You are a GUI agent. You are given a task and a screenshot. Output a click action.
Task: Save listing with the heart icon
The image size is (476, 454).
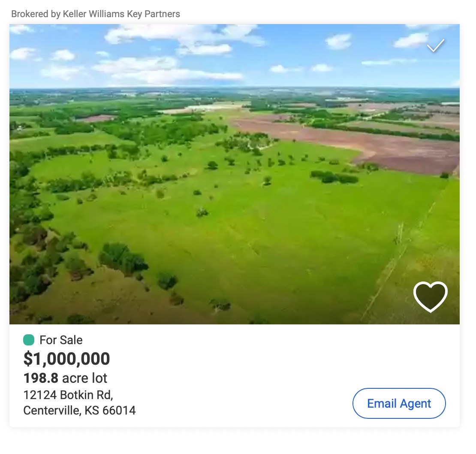pyautogui.click(x=430, y=297)
